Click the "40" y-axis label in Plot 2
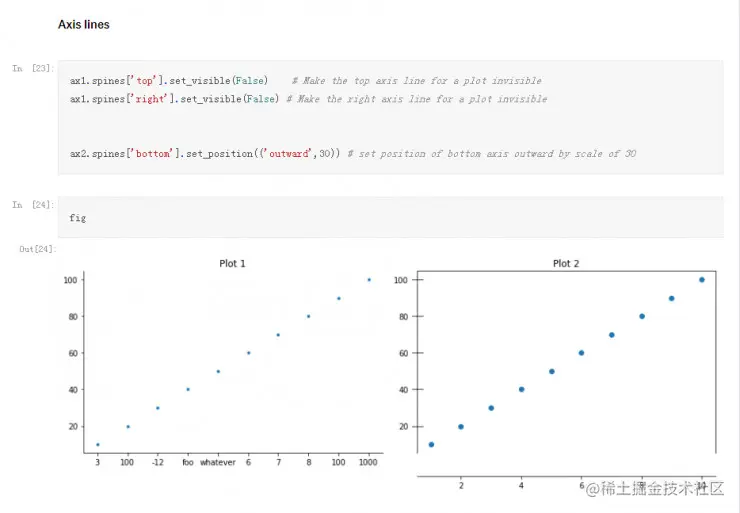Viewport: 740px width, 513px height. click(x=404, y=390)
